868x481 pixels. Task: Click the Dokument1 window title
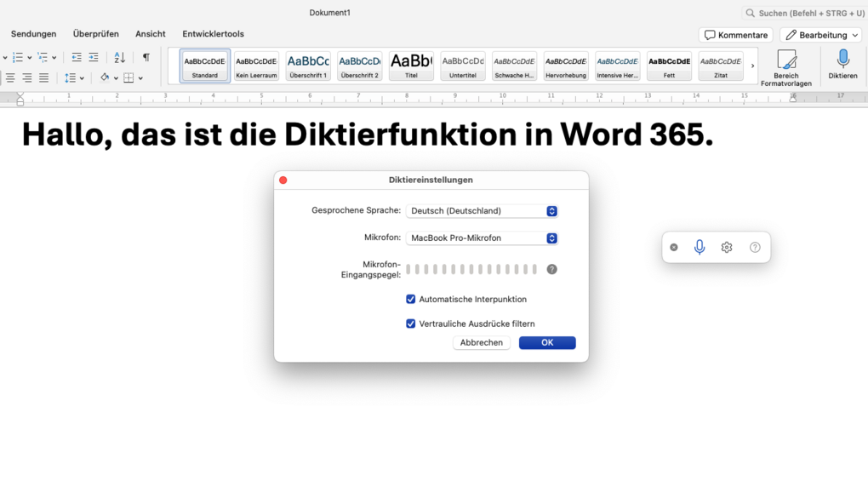point(330,13)
